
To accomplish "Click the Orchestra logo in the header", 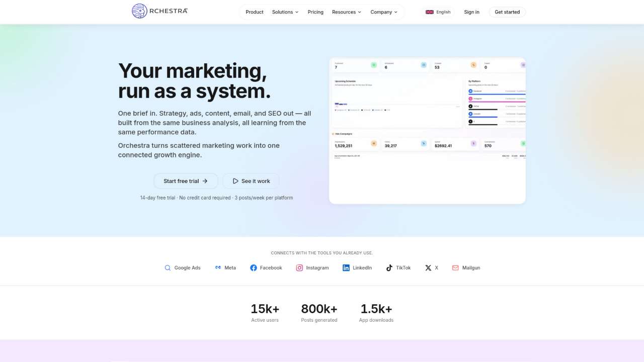I will click(x=159, y=11).
